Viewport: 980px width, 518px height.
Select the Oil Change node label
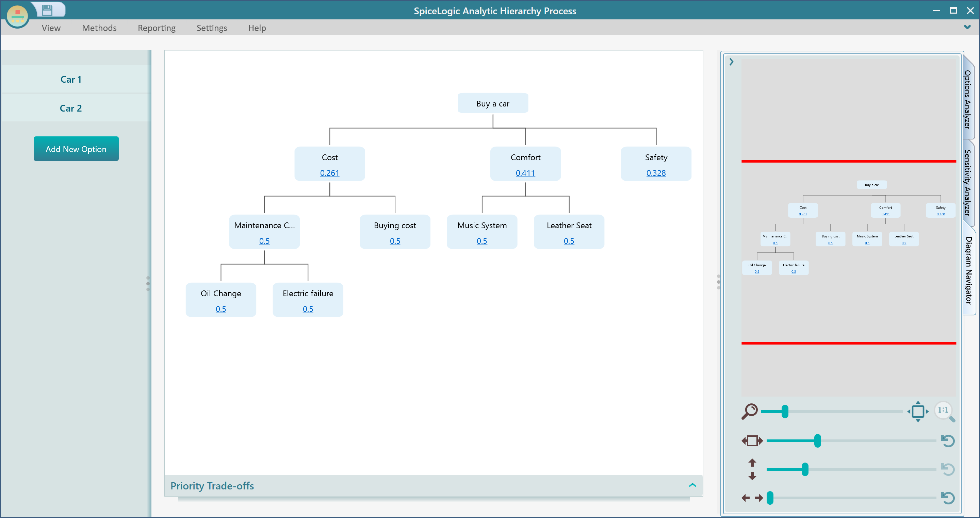[x=220, y=293]
